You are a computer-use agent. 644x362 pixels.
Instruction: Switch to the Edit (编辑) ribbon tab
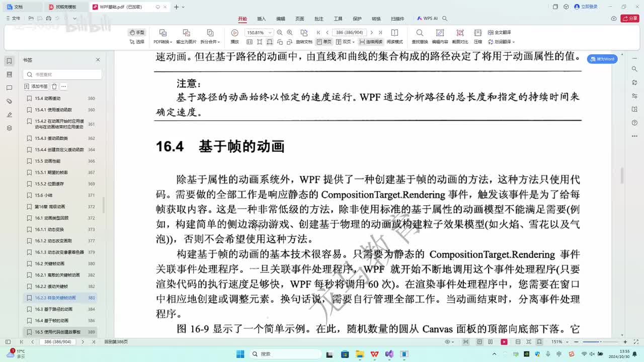(x=281, y=19)
